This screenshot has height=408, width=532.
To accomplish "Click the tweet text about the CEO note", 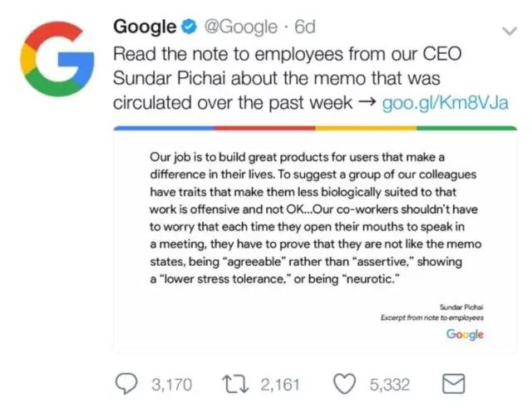I will tap(283, 78).
